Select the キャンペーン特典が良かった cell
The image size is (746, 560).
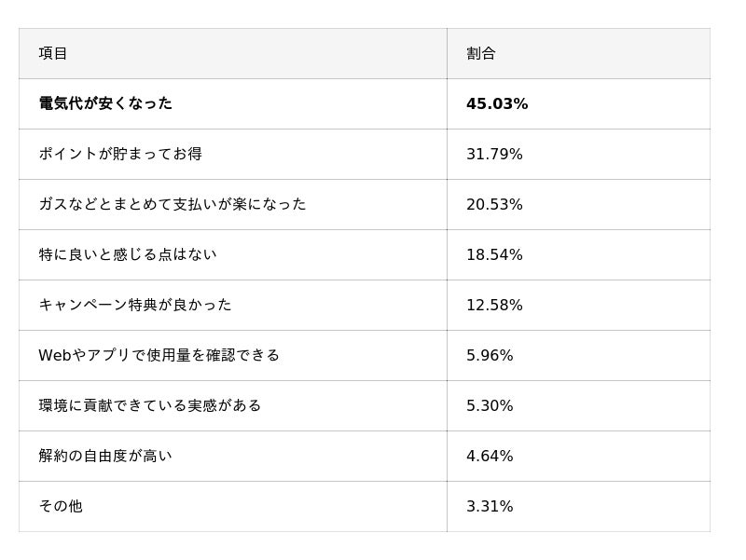(135, 305)
